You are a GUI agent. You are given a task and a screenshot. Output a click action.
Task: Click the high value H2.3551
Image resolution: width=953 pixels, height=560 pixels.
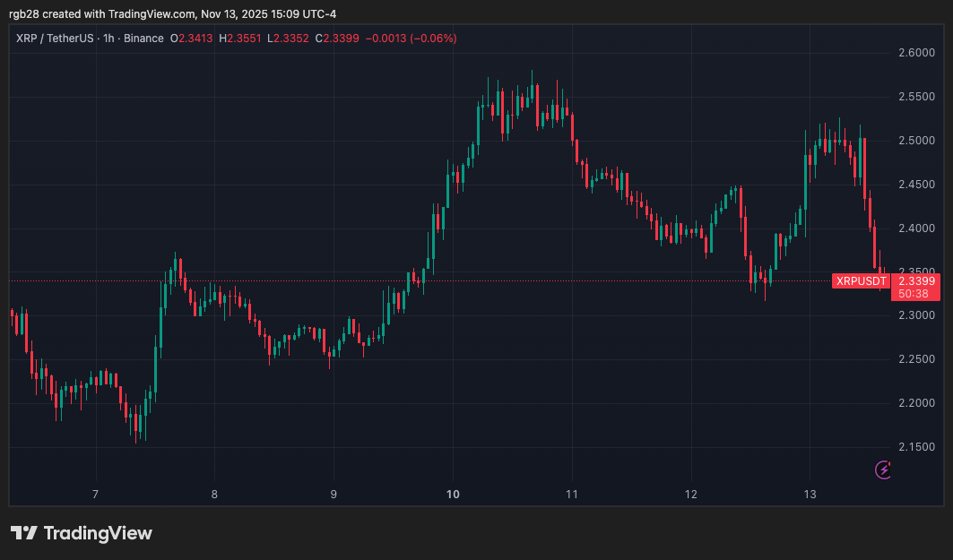click(243, 39)
